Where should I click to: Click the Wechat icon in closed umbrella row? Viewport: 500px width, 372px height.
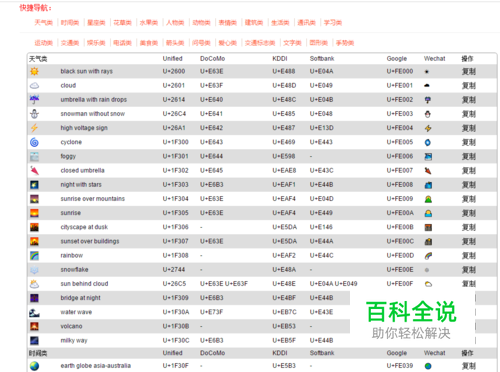click(428, 171)
